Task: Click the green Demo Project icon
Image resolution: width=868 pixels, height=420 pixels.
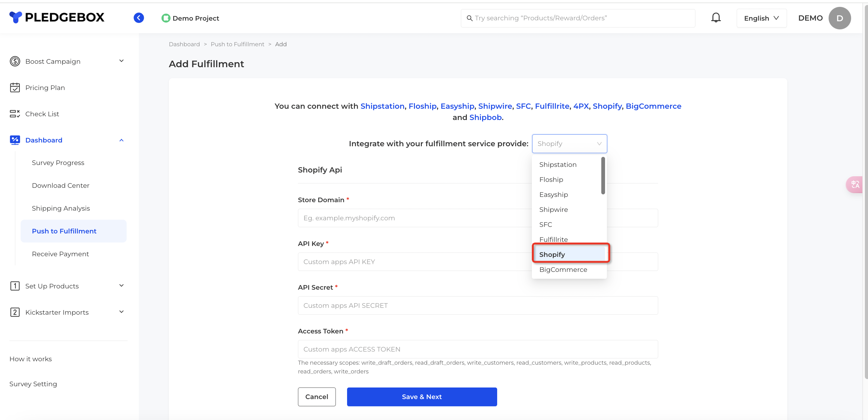Action: point(166,18)
